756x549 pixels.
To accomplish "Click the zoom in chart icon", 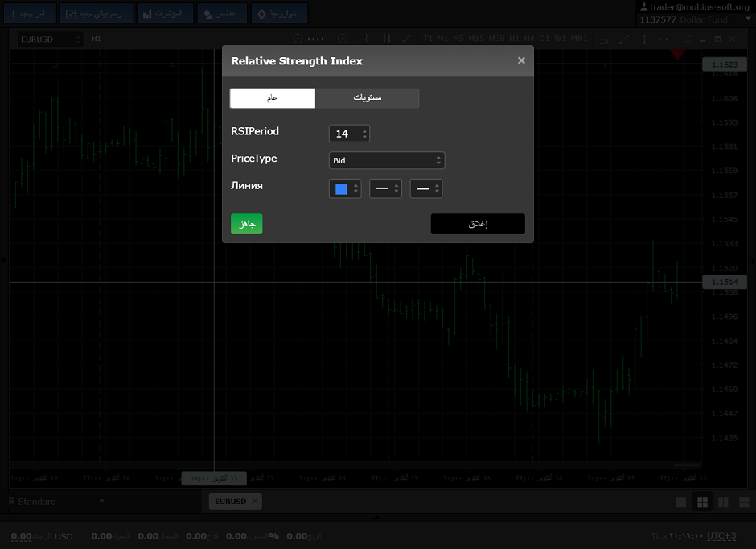I will click(343, 39).
